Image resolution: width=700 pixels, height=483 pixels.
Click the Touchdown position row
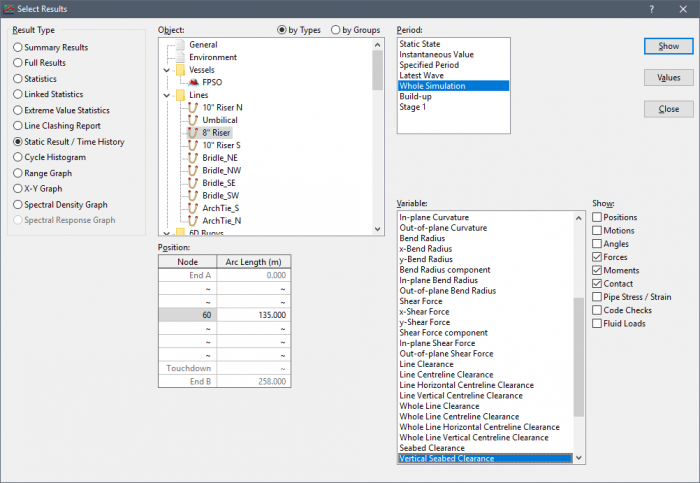point(225,368)
